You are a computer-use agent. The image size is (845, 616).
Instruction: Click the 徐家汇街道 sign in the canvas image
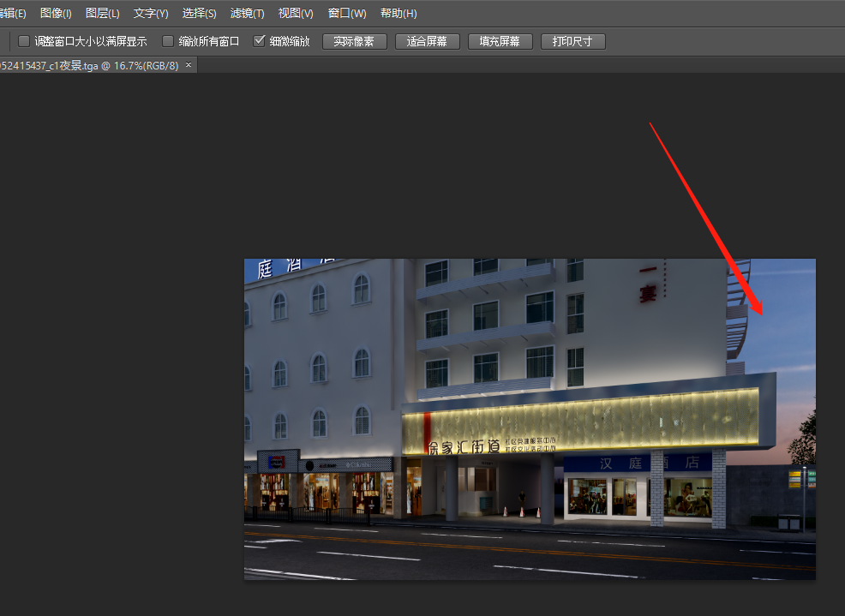pos(464,446)
